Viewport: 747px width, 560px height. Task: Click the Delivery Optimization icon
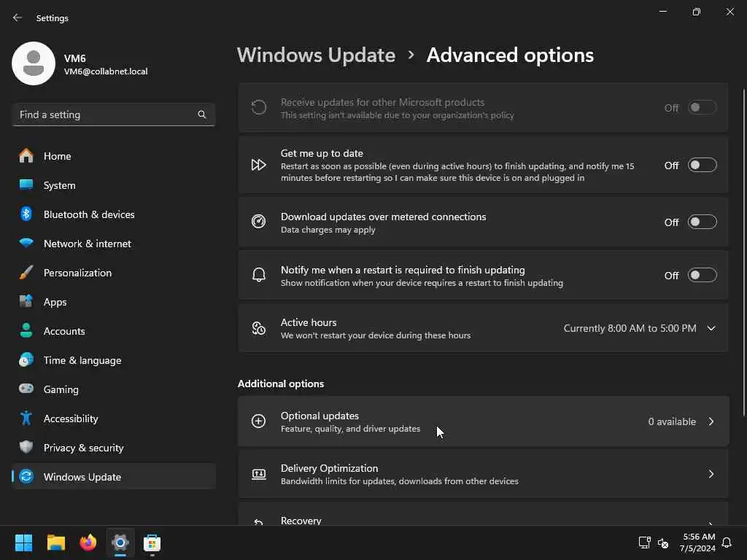click(x=259, y=474)
